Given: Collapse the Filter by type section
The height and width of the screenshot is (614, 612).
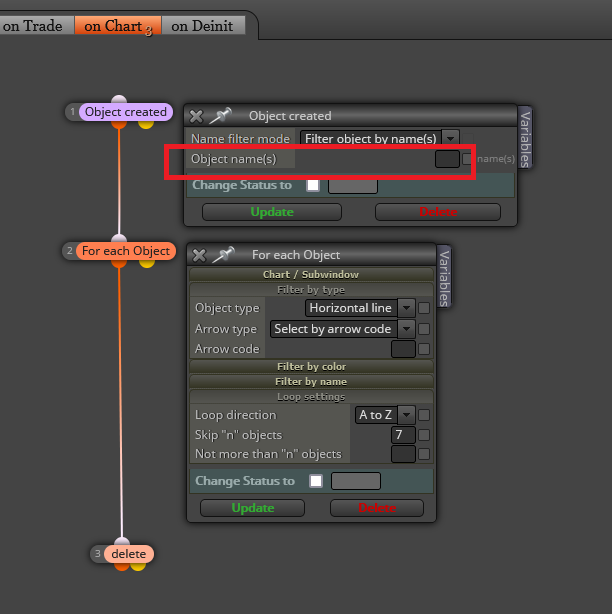Looking at the screenshot, I should (311, 290).
